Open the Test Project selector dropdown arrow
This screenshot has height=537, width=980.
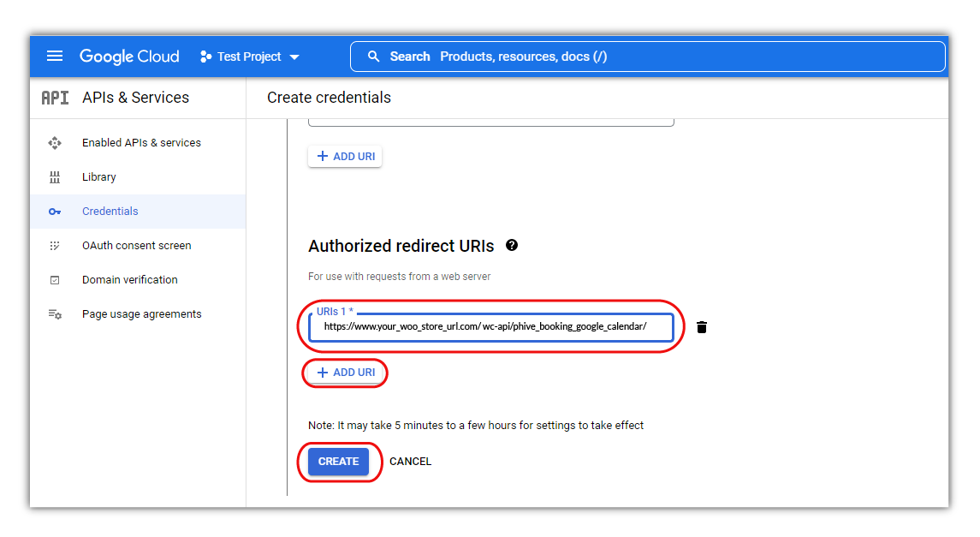(294, 57)
